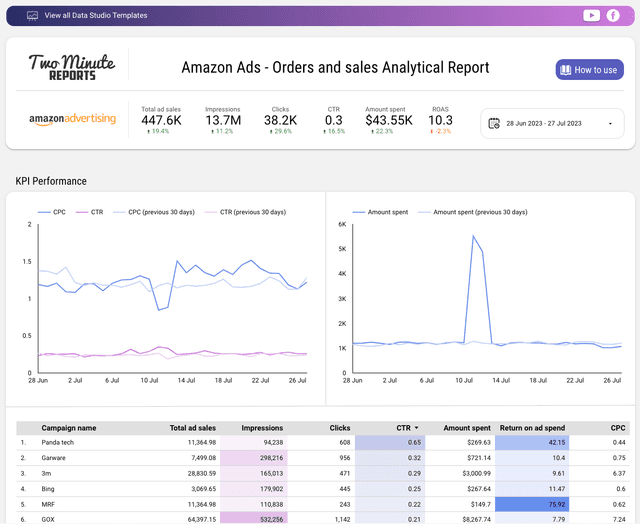
Task: Select the GOX campaign row
Action: (x=323, y=519)
